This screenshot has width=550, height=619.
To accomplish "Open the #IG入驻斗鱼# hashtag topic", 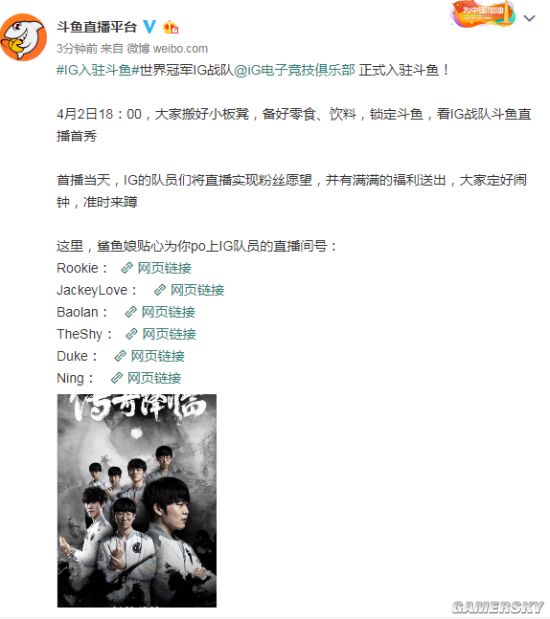I will click(94, 70).
